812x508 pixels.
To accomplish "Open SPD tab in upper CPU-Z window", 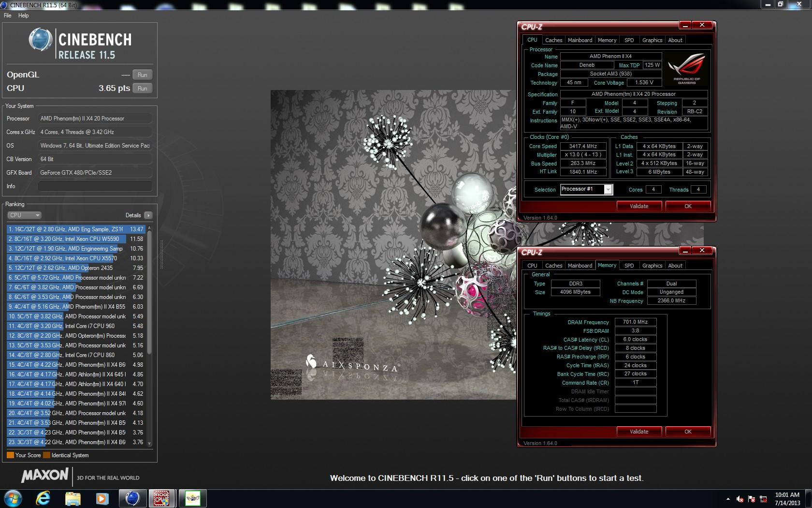I will 629,40.
